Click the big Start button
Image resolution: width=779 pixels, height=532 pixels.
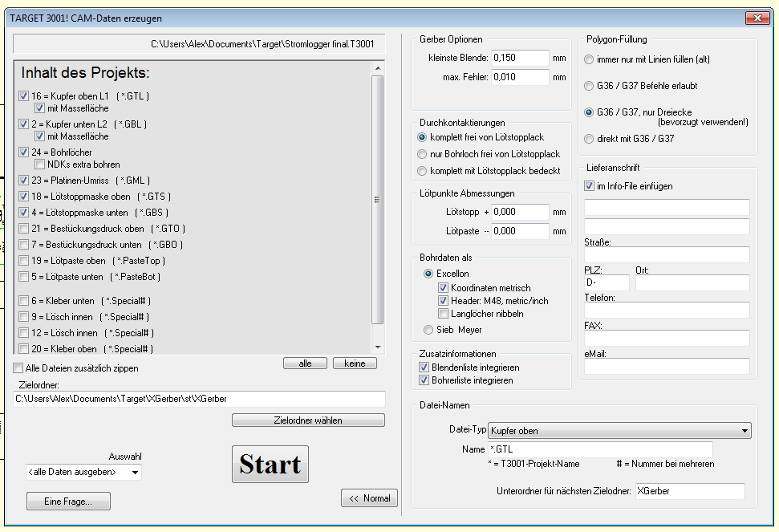point(270,464)
